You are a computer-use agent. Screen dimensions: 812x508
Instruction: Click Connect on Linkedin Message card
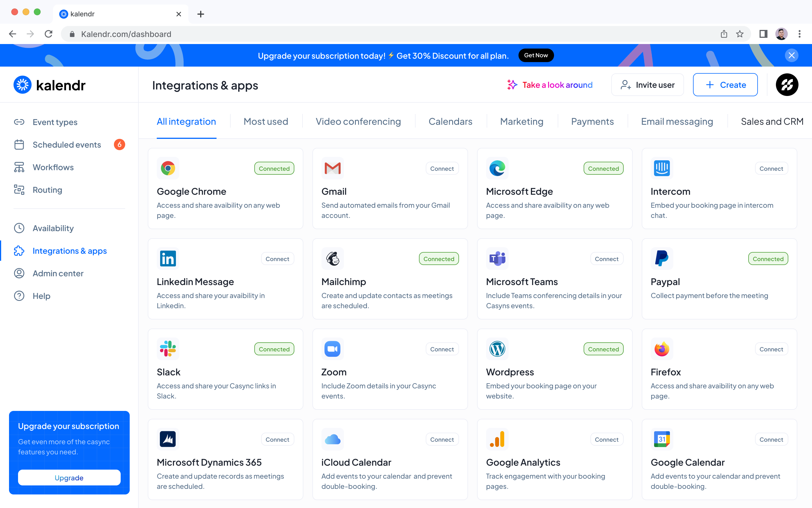[x=277, y=259]
